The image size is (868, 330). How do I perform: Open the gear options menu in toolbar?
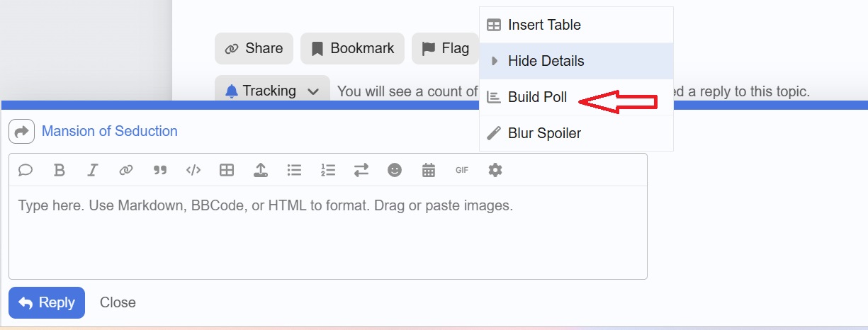click(x=495, y=170)
